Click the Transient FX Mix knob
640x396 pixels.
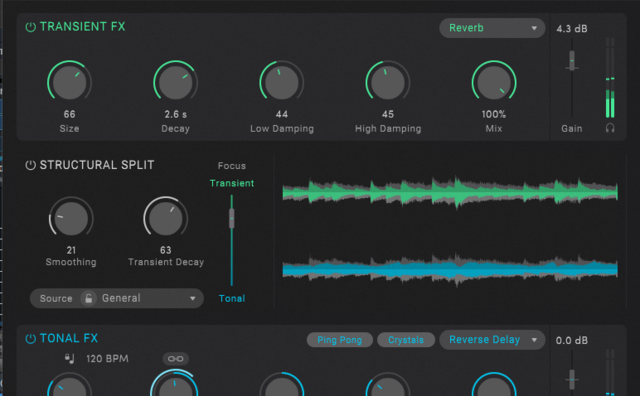(x=494, y=82)
